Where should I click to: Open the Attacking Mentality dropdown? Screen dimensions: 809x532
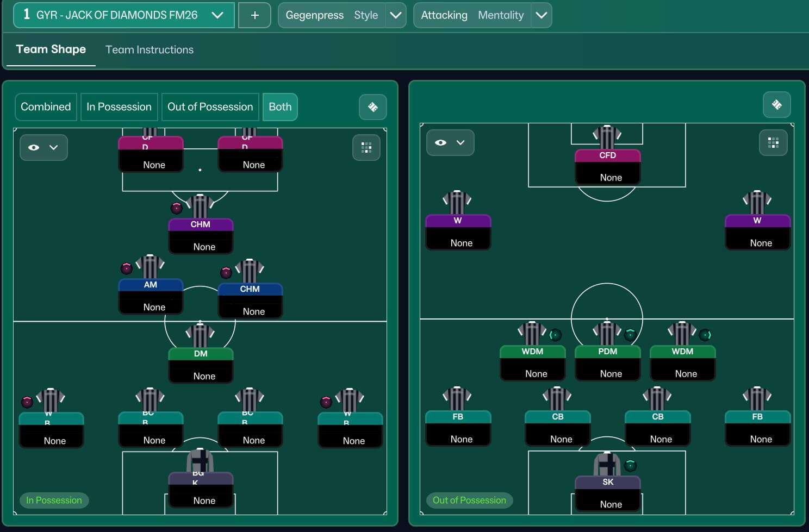(541, 15)
